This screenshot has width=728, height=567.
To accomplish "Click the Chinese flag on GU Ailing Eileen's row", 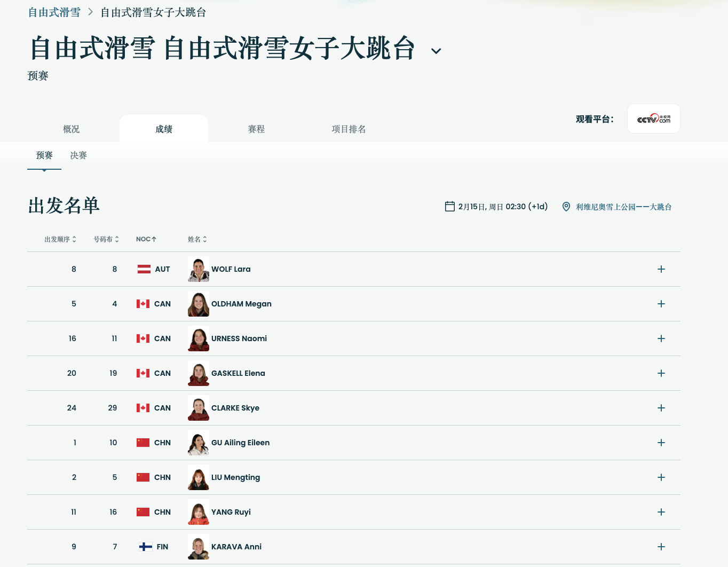I will (x=143, y=443).
